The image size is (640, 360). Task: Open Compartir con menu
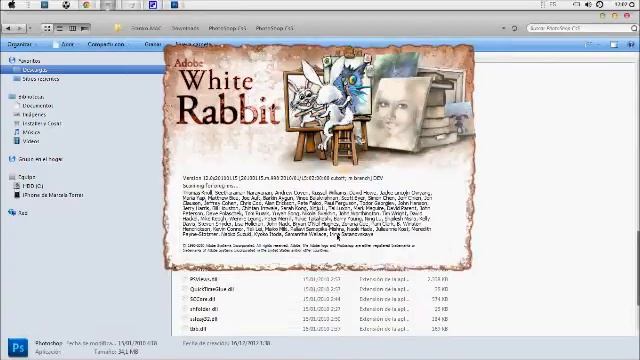coord(106,44)
